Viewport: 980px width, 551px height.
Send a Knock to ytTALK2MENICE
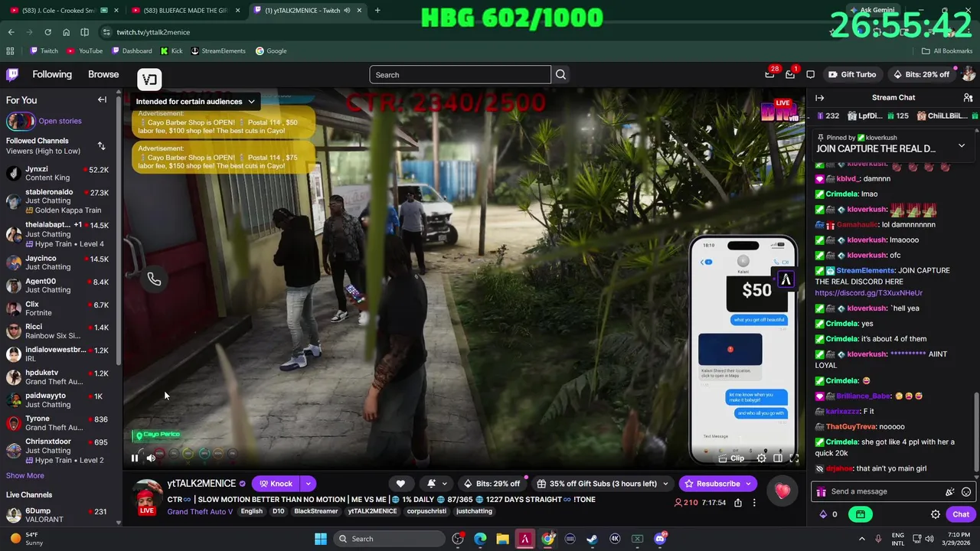276,484
